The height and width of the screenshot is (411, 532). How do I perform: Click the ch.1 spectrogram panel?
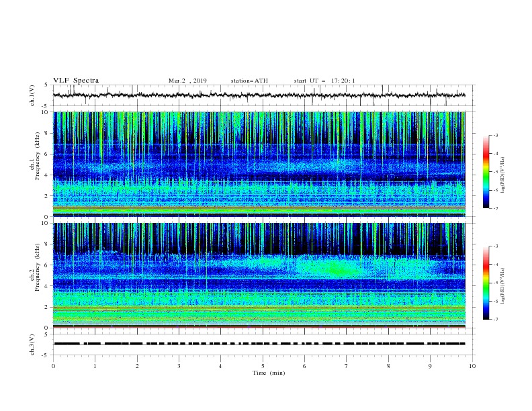[x=259, y=164]
